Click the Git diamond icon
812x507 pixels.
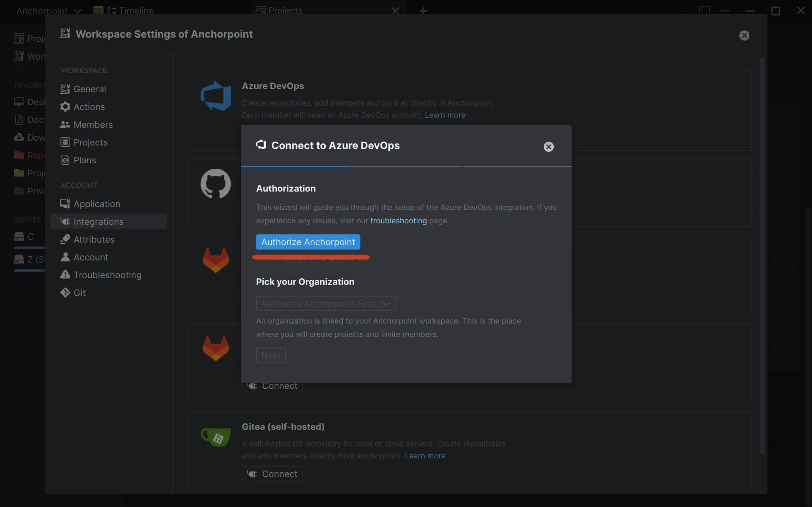coord(65,293)
